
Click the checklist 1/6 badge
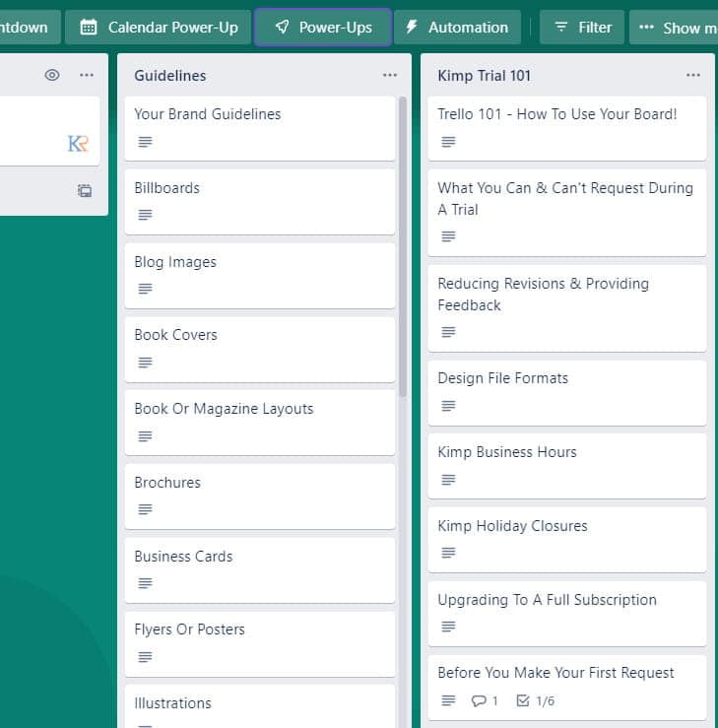(x=536, y=700)
